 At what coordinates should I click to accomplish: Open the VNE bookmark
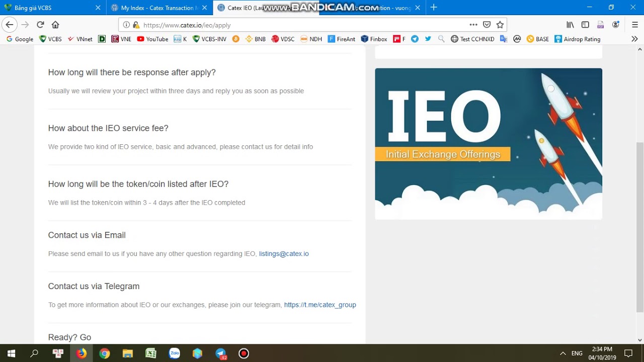click(121, 39)
